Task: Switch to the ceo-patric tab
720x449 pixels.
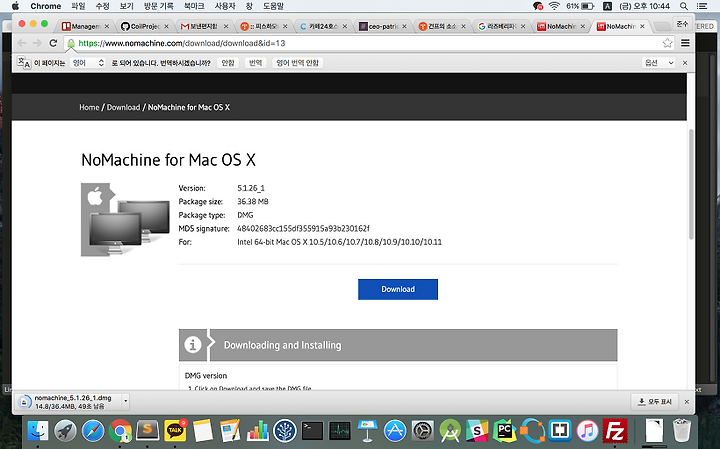Action: (x=382, y=26)
